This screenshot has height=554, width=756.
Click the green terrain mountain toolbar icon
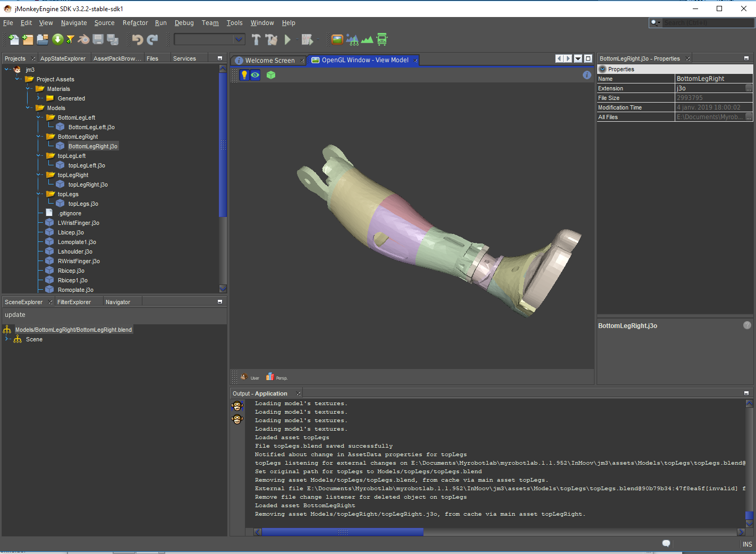[367, 39]
